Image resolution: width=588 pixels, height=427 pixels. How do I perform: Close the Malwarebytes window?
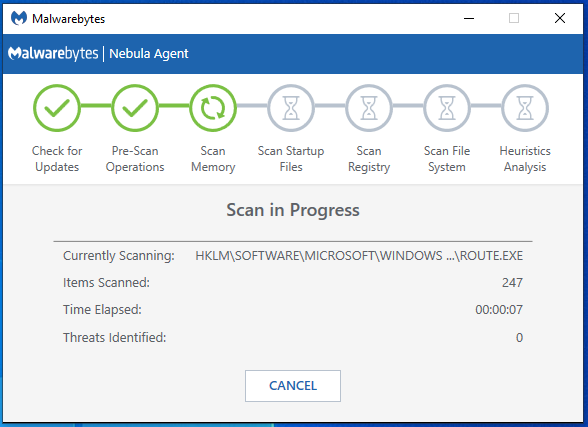click(560, 18)
